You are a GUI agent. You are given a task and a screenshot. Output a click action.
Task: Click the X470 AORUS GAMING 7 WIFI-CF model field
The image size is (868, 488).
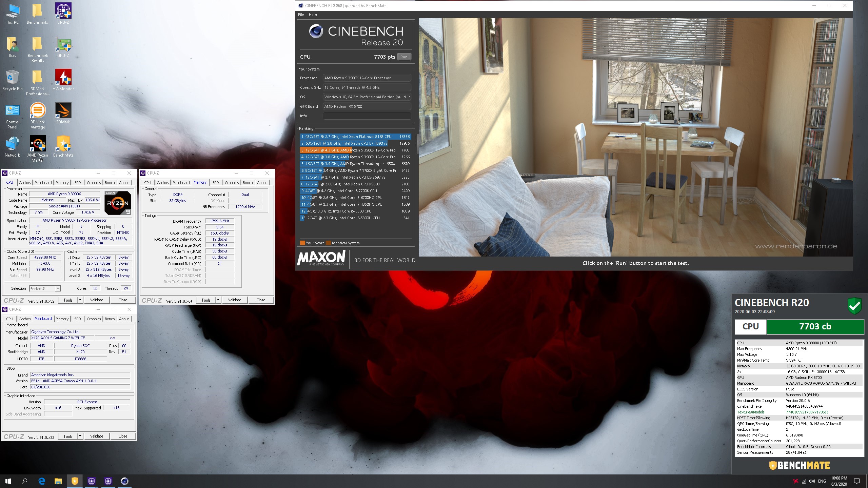62,338
